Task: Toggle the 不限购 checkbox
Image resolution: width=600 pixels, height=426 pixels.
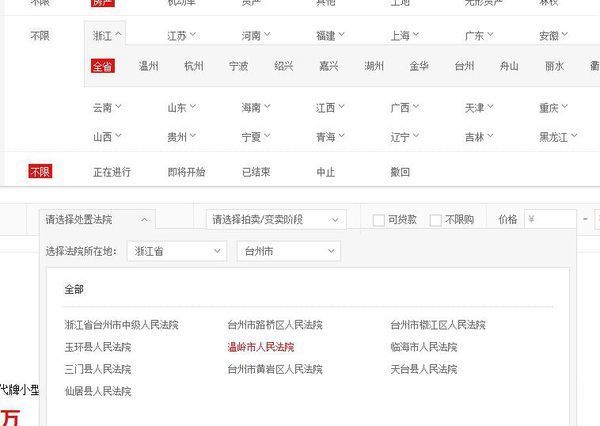Action: click(436, 220)
